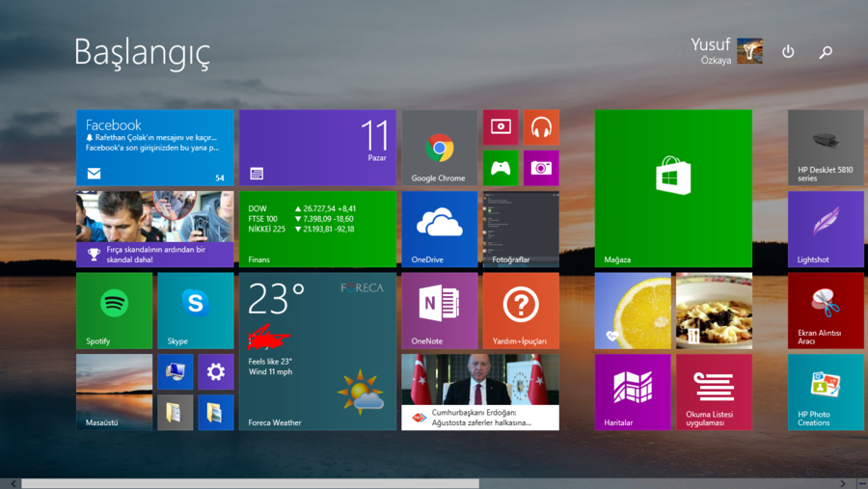This screenshot has width=868, height=489.
Task: Open the Fotoğraflar tile
Action: tap(521, 230)
